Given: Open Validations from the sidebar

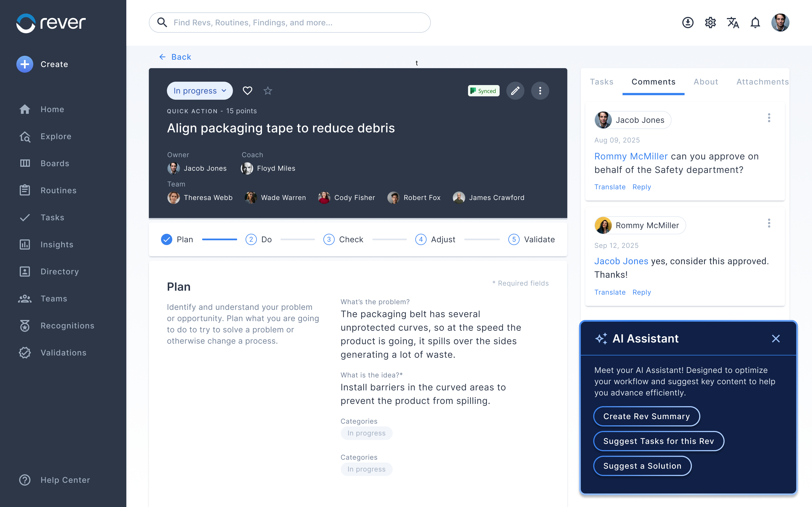Looking at the screenshot, I should point(63,353).
